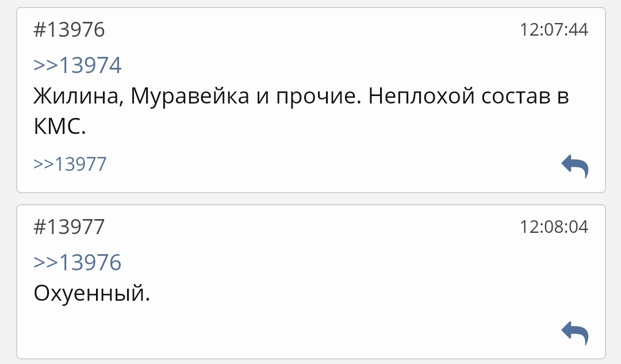Click the empty footer area of post #13977 card
621x364 pixels.
pyautogui.click(x=287, y=334)
